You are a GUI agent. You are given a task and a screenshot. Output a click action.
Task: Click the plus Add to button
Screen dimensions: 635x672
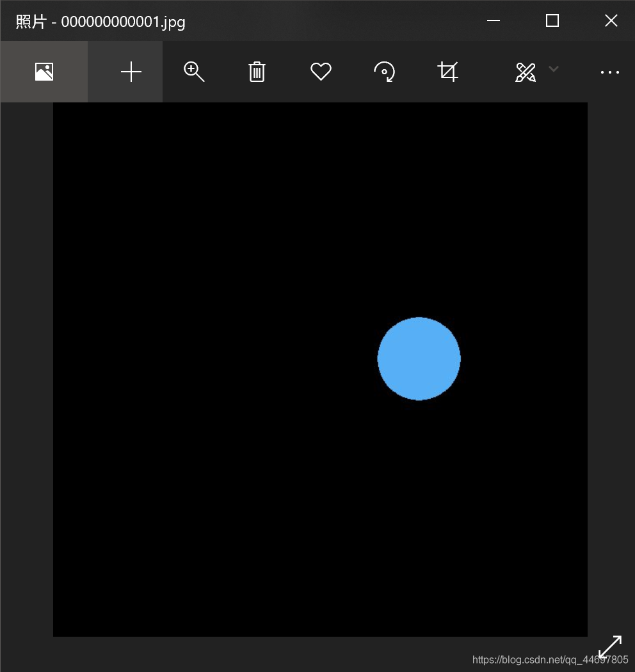tap(131, 72)
